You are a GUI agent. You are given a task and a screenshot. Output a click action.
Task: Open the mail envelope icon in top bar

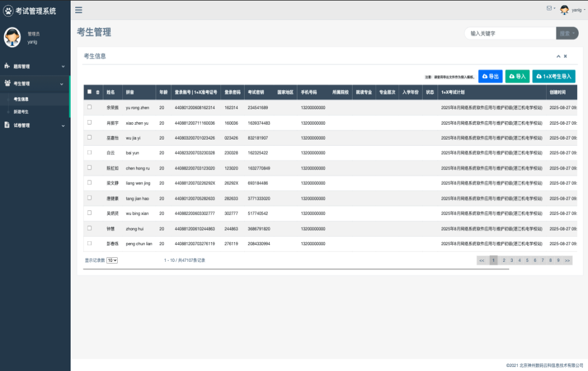[549, 8]
